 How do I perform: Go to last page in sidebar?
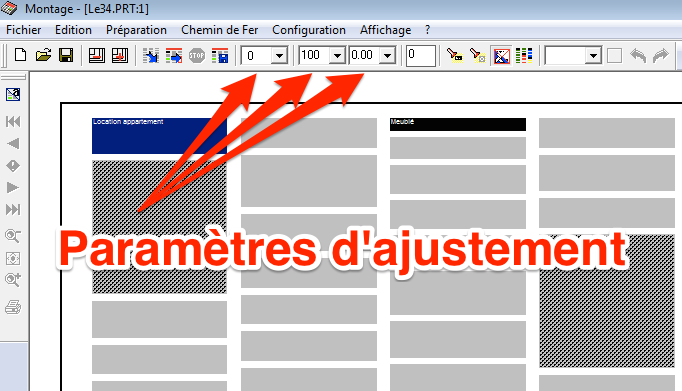click(13, 210)
